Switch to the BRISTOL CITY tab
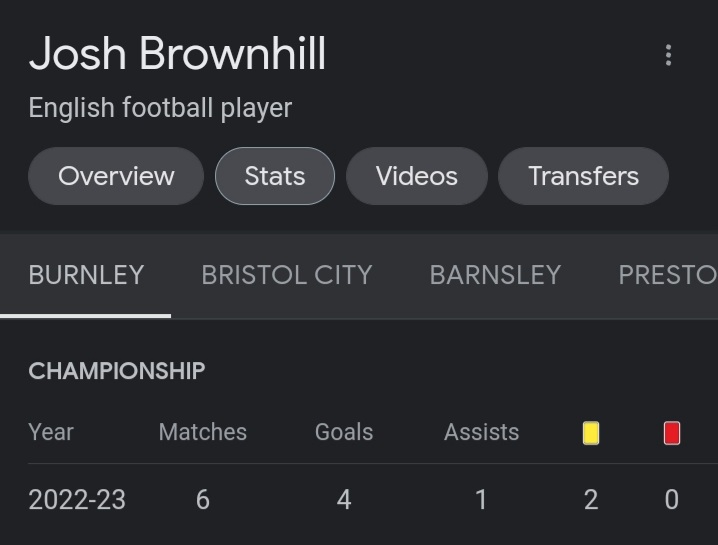 287,275
